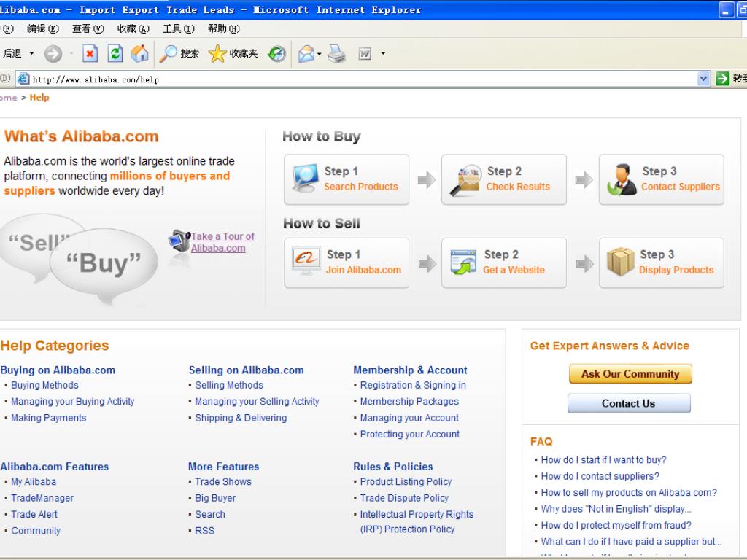Open Product Listing Policy link
The image size is (747, 560).
406,482
